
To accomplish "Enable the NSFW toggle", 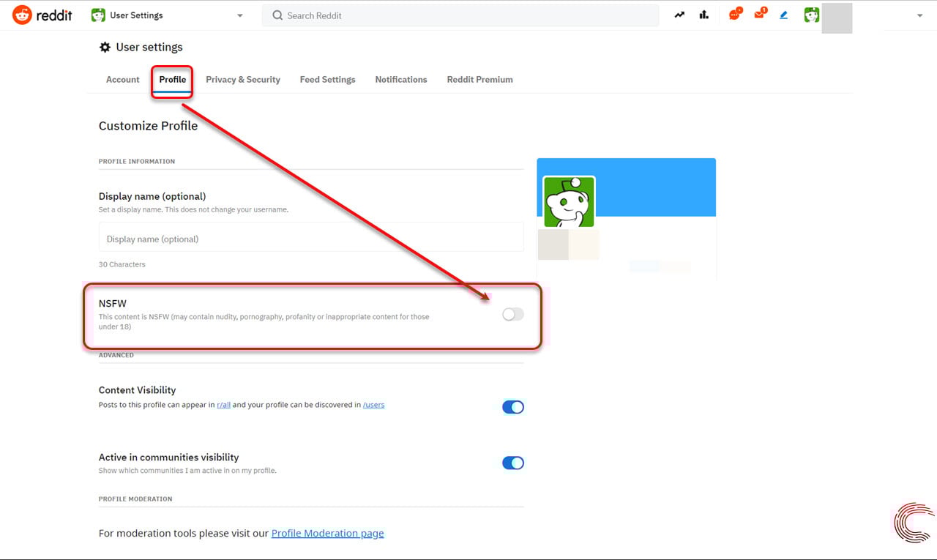I will tap(513, 314).
